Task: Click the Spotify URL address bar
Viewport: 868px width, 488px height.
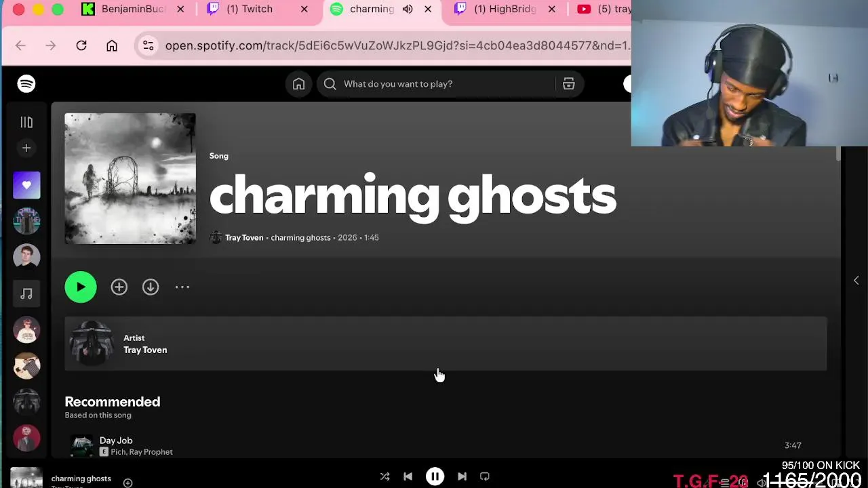Action: point(397,45)
